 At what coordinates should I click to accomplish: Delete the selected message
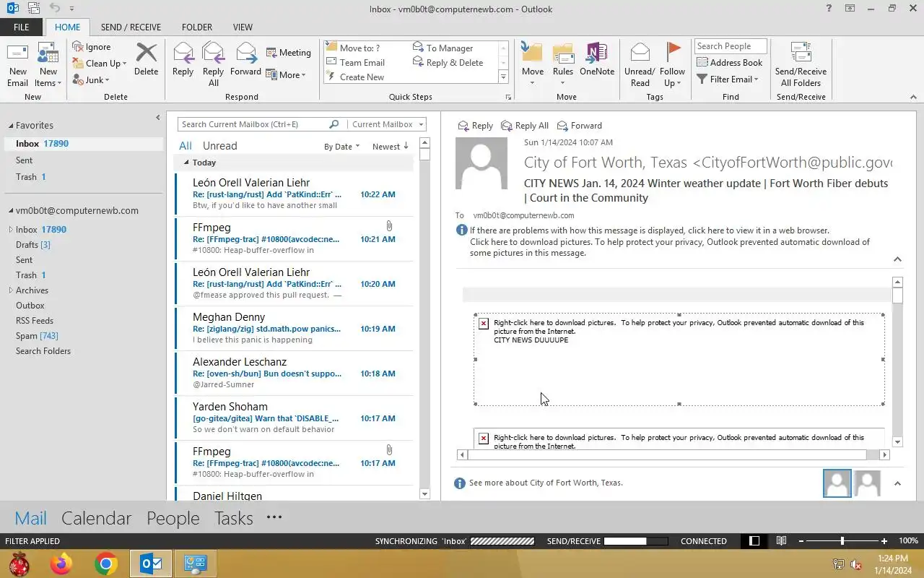146,59
